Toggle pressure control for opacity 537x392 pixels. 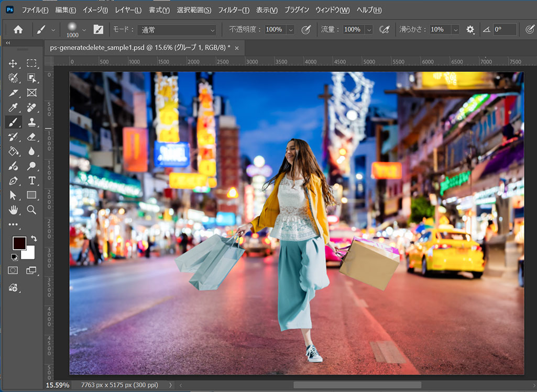point(306,29)
